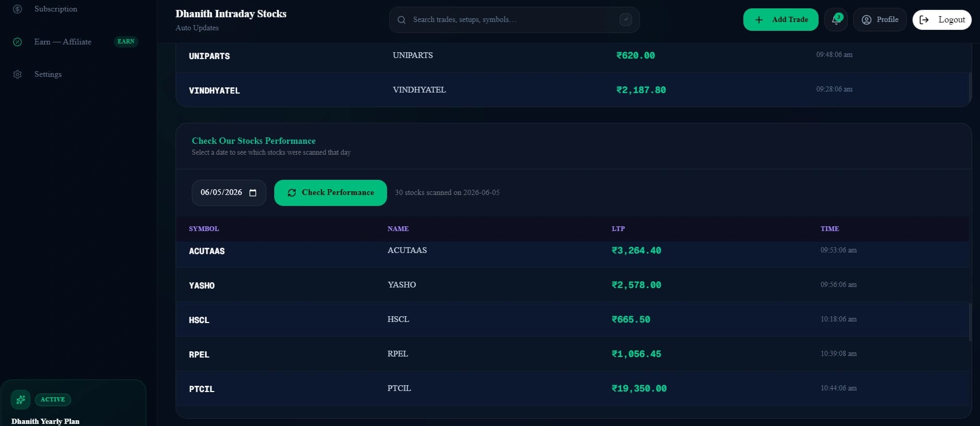980x426 pixels.
Task: Select the RPEL symbol cell
Action: tap(199, 354)
